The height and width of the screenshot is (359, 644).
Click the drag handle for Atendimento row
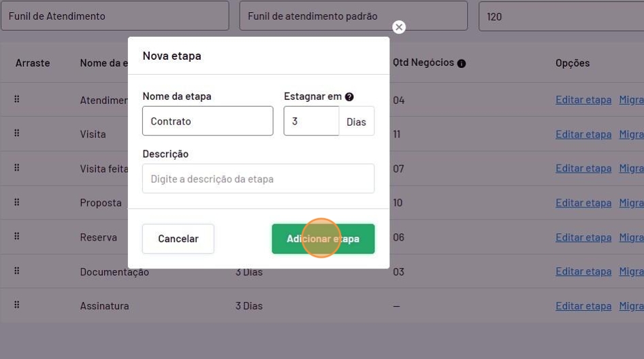coord(16,99)
